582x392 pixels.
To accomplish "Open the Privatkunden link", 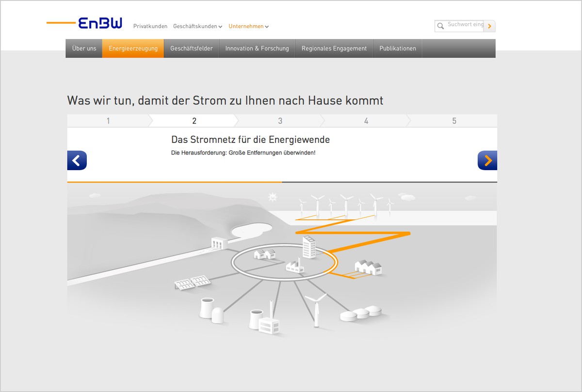I will pos(150,27).
